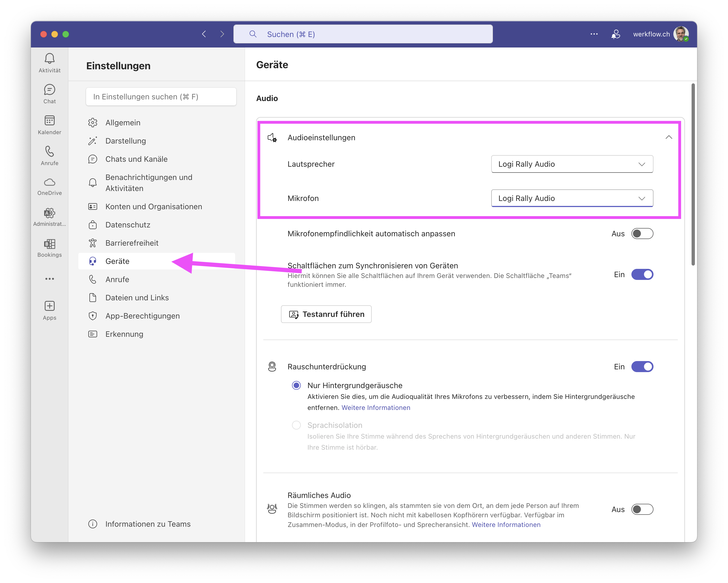This screenshot has width=728, height=583.
Task: Open the OneDrive cloud icon
Action: point(49,182)
